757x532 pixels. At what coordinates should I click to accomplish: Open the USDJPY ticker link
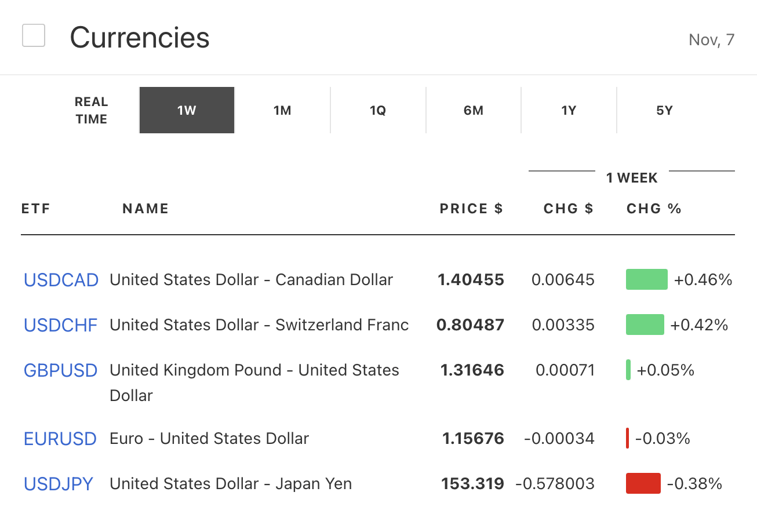pyautogui.click(x=58, y=484)
